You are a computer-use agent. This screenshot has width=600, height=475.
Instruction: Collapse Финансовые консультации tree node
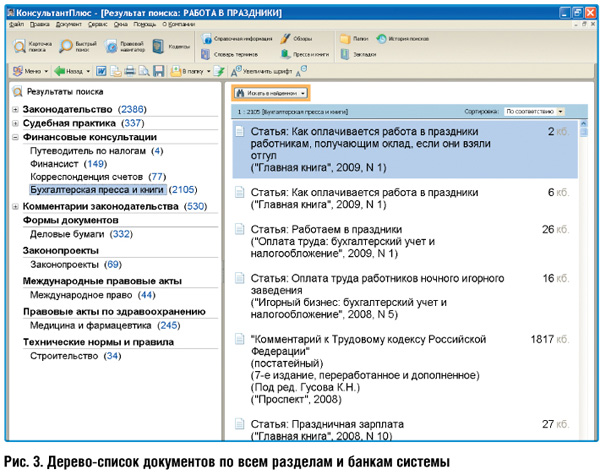[x=15, y=137]
